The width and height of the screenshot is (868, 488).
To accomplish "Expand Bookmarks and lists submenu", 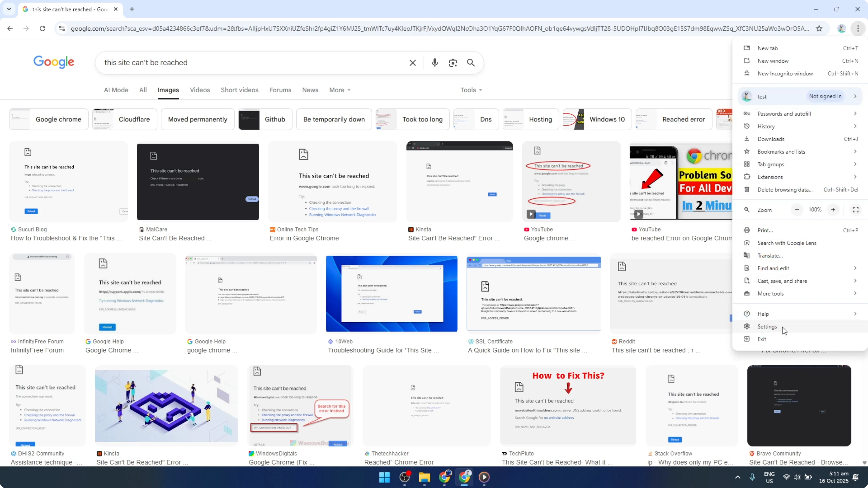I will (800, 152).
